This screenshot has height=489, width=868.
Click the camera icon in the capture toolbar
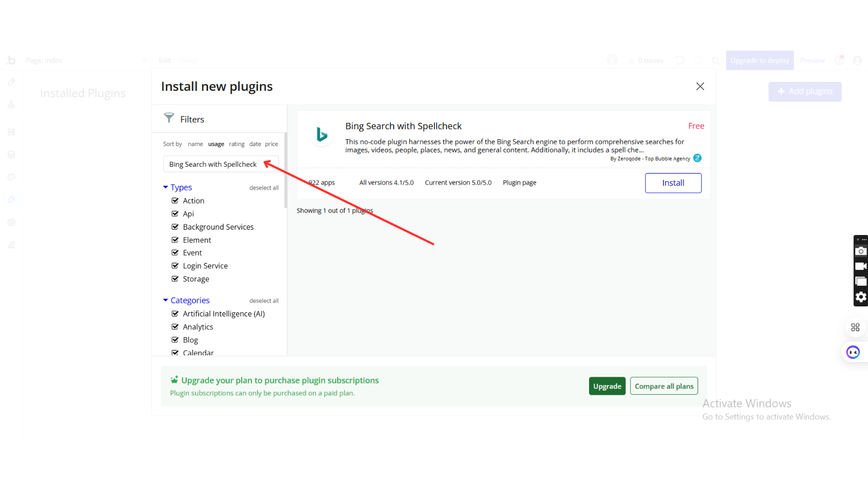(x=861, y=251)
